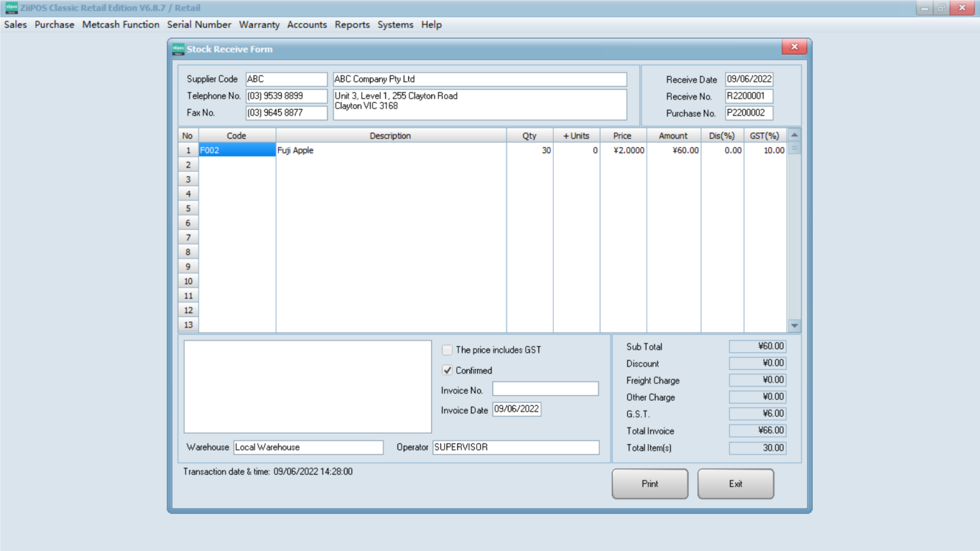Click the ZiiPOS icon on Stock Receive Form titlebar
980x551 pixels.
pyautogui.click(x=179, y=48)
